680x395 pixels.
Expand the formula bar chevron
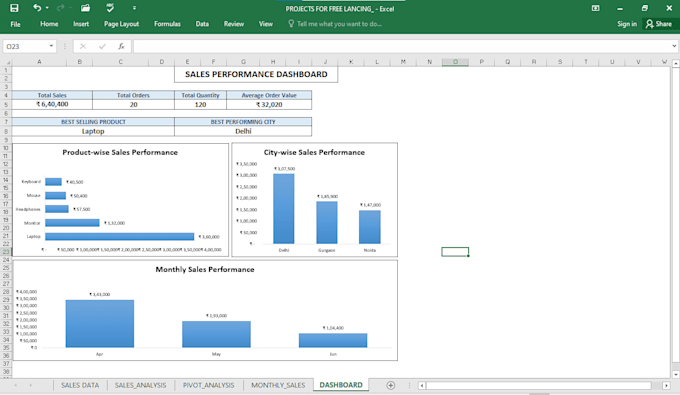[x=674, y=46]
